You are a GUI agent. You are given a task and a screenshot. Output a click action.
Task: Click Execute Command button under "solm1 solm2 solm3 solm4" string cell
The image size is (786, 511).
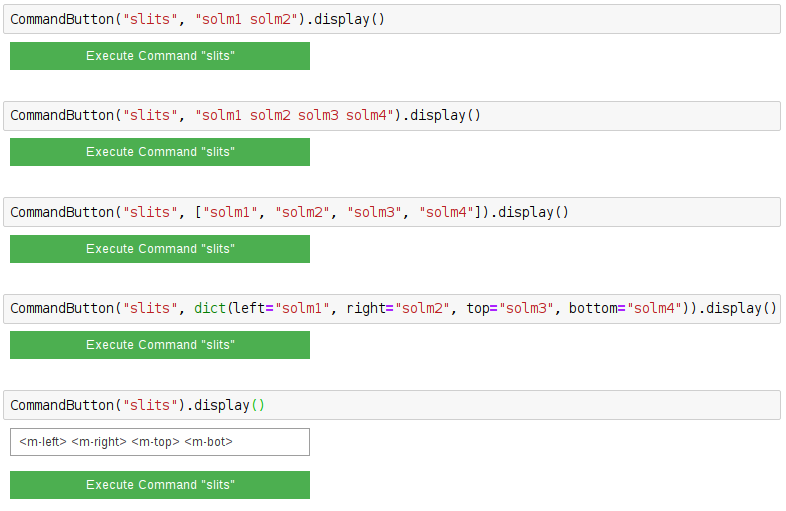160,152
